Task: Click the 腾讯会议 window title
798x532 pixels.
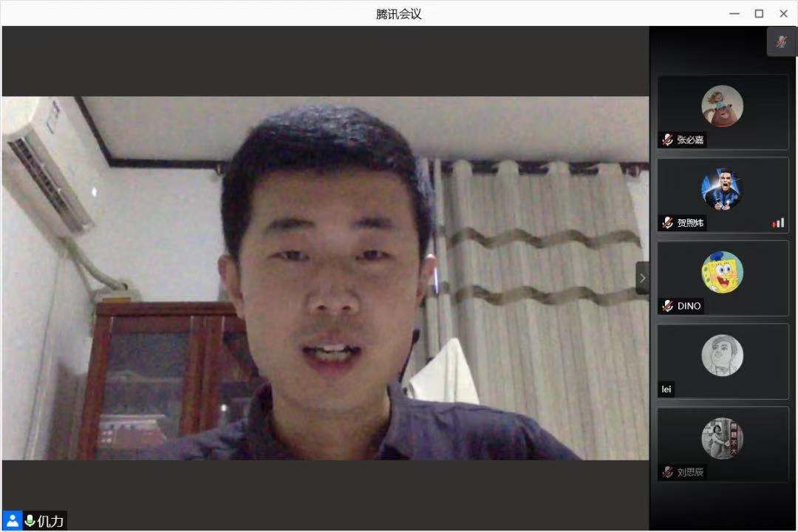Action: tap(398, 13)
